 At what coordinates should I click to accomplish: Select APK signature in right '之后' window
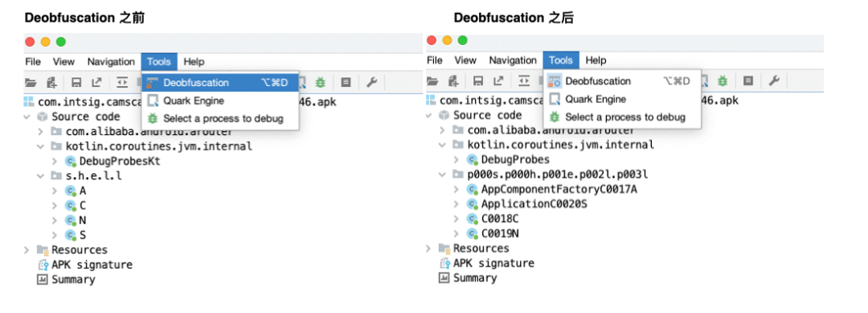(x=493, y=263)
